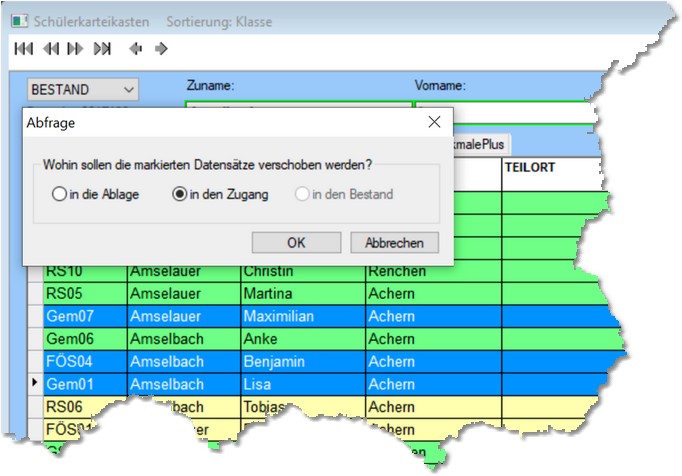Click Achern in Lisa's row
Image resolution: width=682 pixels, height=476 pixels.
(434, 384)
